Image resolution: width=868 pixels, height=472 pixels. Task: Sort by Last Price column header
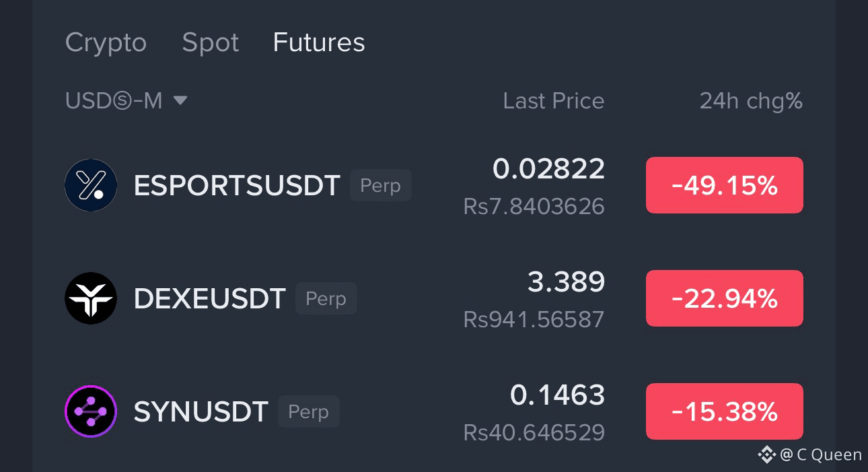click(x=554, y=101)
